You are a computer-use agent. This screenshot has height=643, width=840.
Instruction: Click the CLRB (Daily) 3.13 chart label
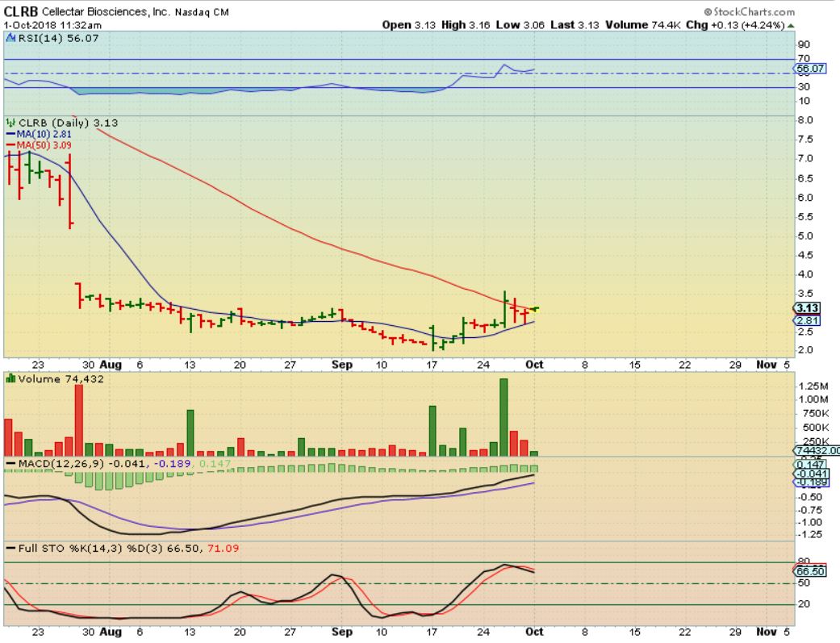tap(68, 123)
